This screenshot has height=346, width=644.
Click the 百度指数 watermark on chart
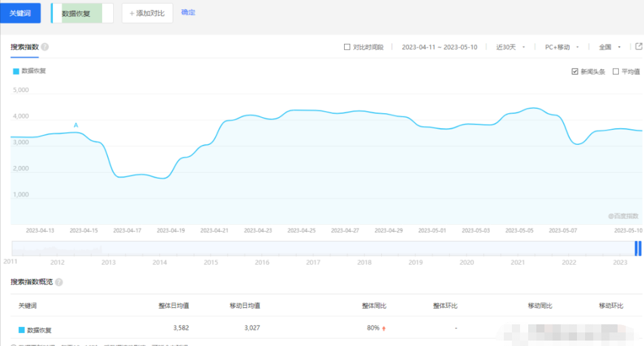(x=622, y=216)
